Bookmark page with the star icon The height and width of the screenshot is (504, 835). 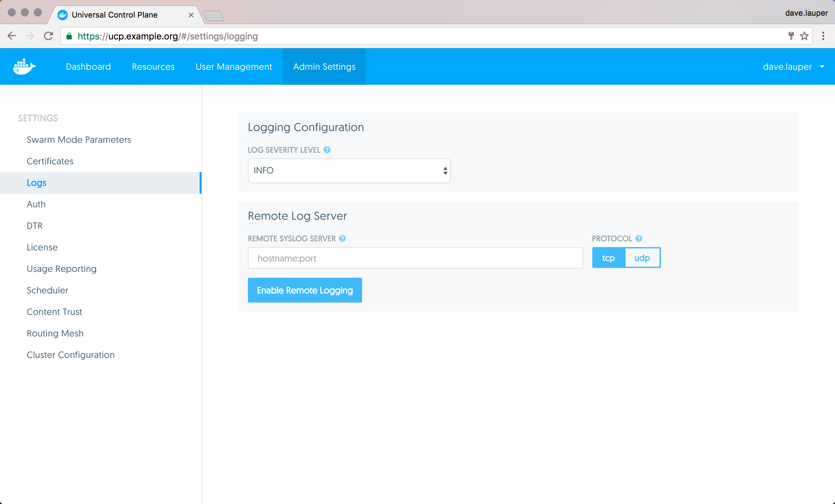pos(804,36)
